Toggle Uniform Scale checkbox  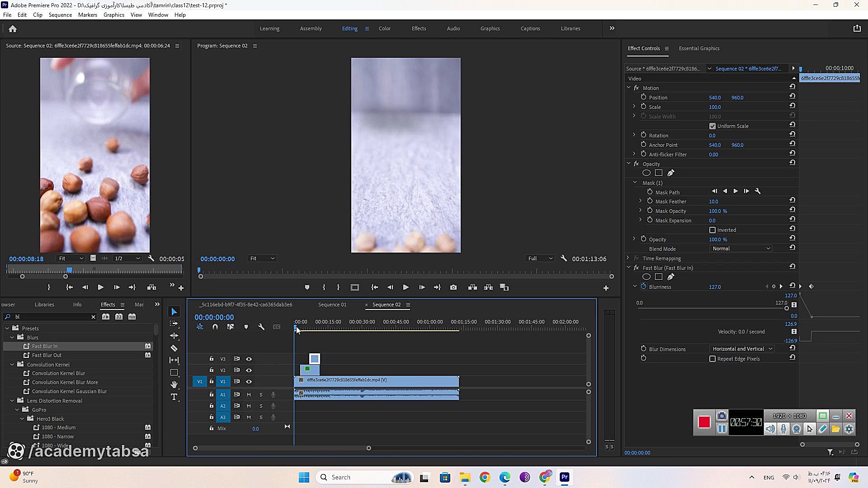tap(712, 126)
